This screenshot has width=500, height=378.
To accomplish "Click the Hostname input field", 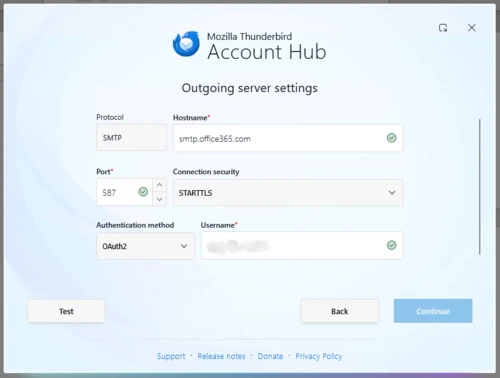I will 288,138.
